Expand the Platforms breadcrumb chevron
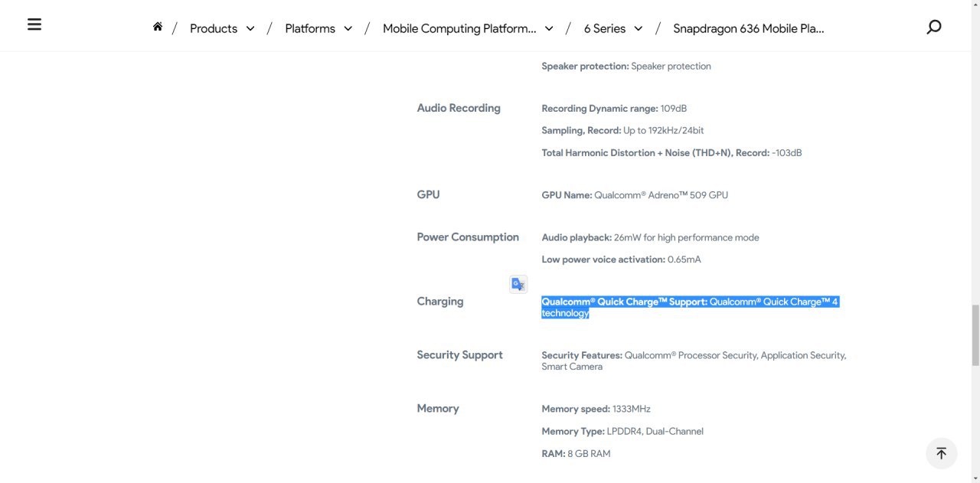Image resolution: width=980 pixels, height=483 pixels. coord(348,29)
